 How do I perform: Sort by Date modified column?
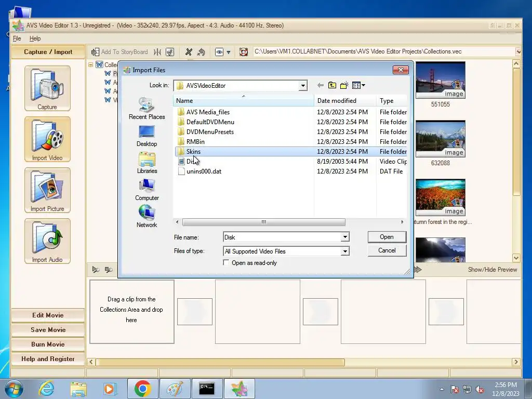(x=345, y=100)
